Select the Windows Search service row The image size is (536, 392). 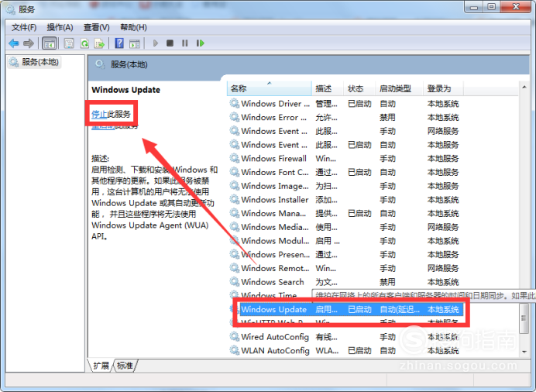pyautogui.click(x=345, y=282)
